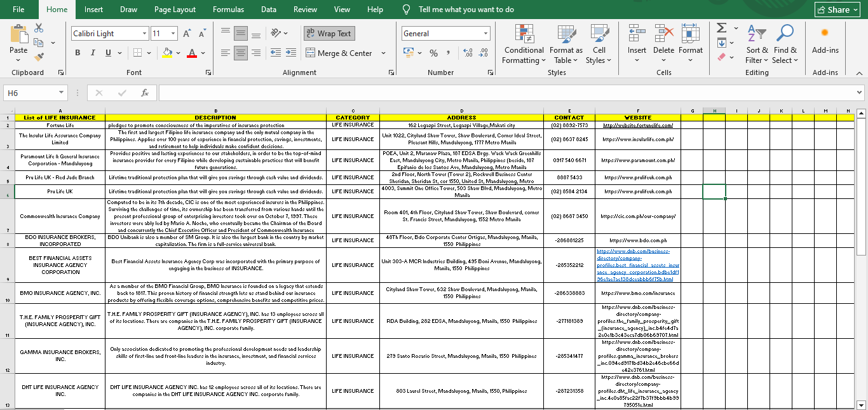Viewport: 868px width, 410px height.
Task: Click the Insert Function fx icon
Action: (145, 93)
